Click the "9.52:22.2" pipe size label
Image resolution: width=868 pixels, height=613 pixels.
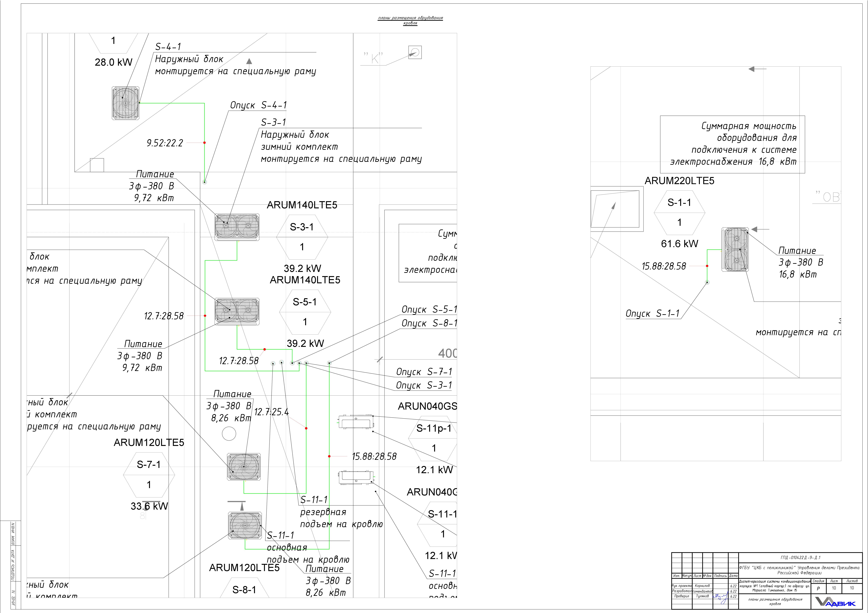point(165,143)
